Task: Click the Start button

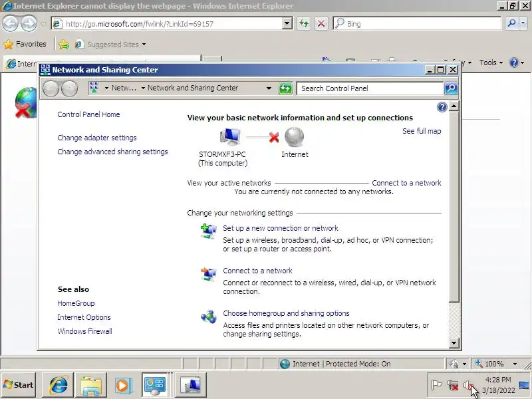Action: coord(19,385)
